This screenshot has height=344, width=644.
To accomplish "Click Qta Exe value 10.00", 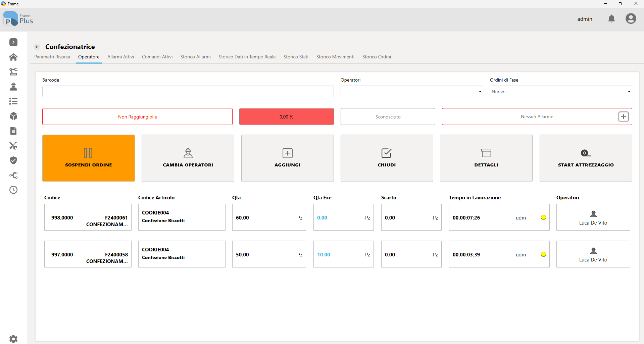I will click(324, 254).
